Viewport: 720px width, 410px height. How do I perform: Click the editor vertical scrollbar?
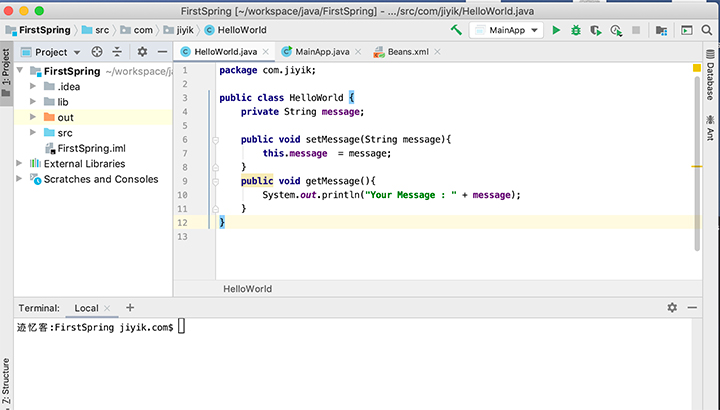coord(697,163)
